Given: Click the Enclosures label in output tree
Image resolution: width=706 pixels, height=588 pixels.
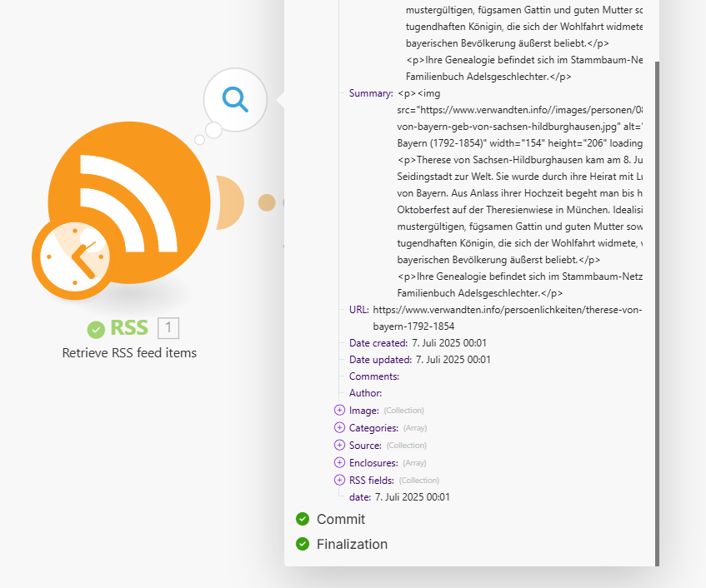Looking at the screenshot, I should [373, 463].
